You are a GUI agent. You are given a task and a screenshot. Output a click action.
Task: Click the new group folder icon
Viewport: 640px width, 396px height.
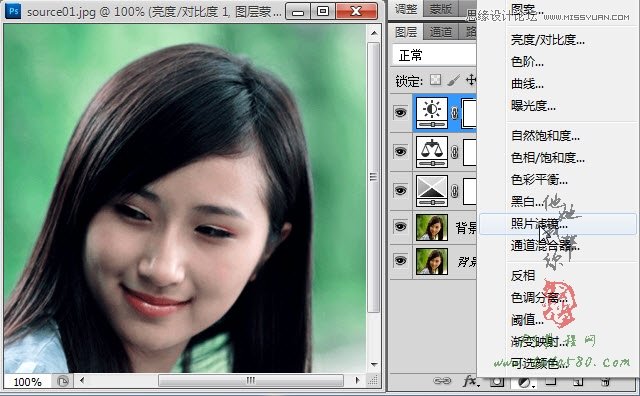click(551, 382)
